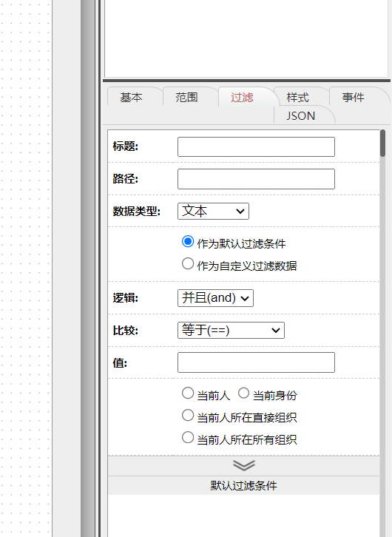
Task: Select 作为自定义过滤数据 radio button
Action: click(188, 263)
